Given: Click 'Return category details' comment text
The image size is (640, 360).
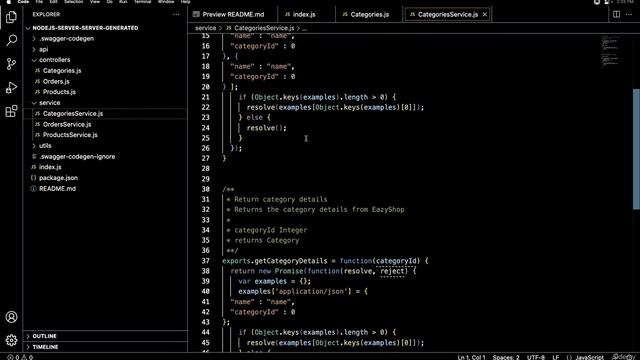Looking at the screenshot, I should click(x=281, y=199).
